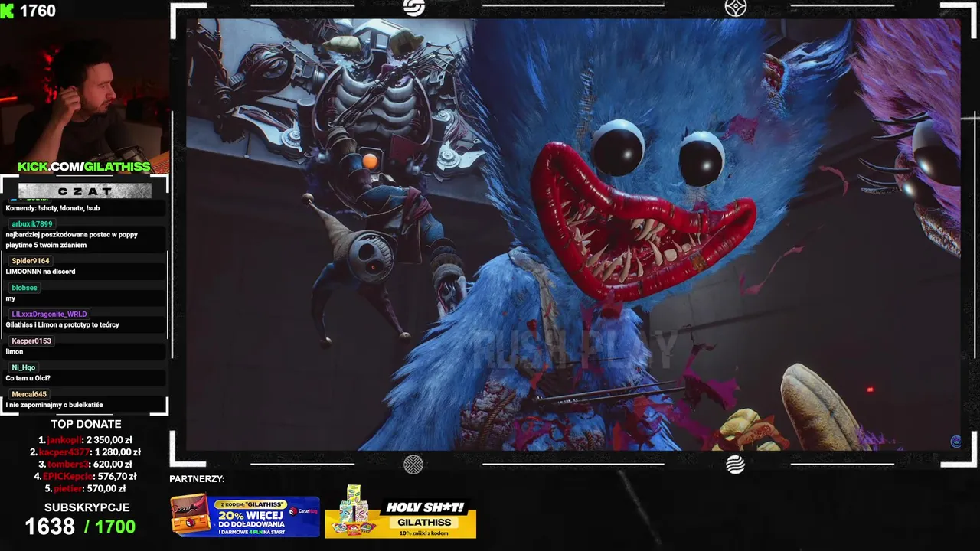Click the subscription goal 1700

(x=115, y=527)
